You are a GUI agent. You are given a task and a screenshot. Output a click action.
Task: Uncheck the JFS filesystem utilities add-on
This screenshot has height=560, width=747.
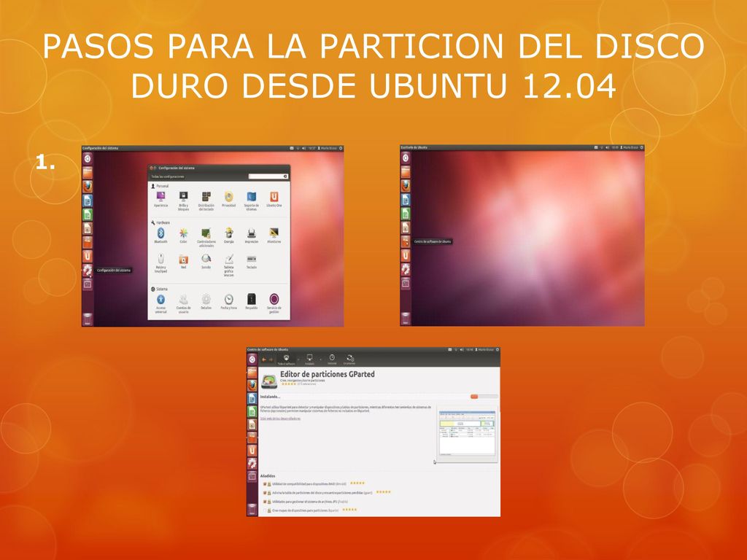tap(265, 502)
